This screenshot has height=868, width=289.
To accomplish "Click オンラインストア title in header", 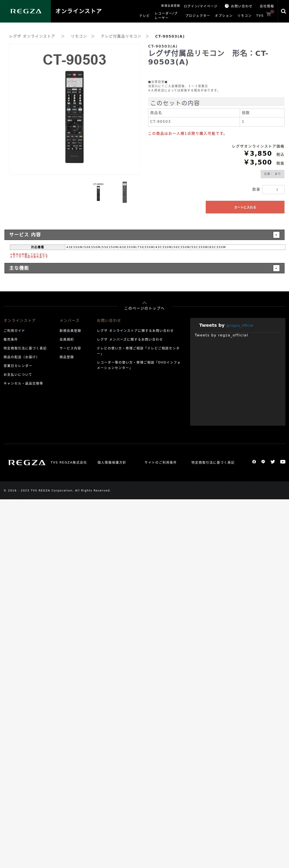I will [79, 11].
